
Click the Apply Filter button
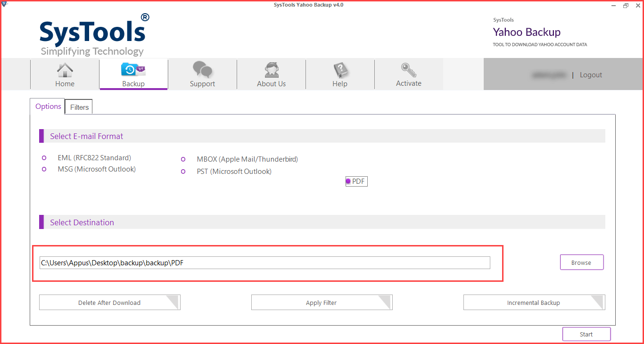[x=322, y=303]
